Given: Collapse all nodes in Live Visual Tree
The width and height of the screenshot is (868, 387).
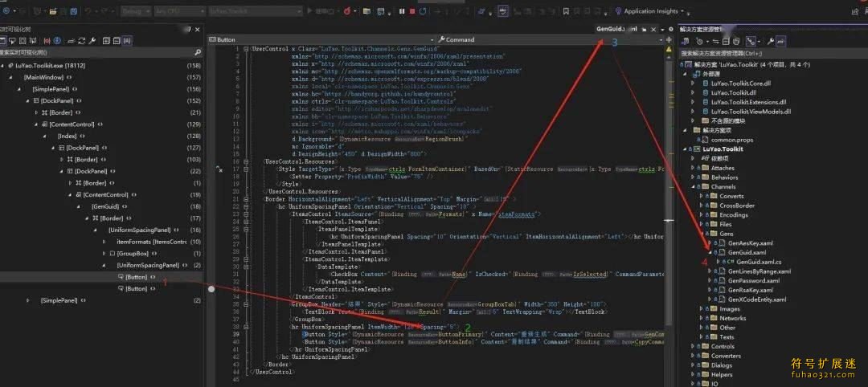Looking at the screenshot, I should (x=117, y=41).
